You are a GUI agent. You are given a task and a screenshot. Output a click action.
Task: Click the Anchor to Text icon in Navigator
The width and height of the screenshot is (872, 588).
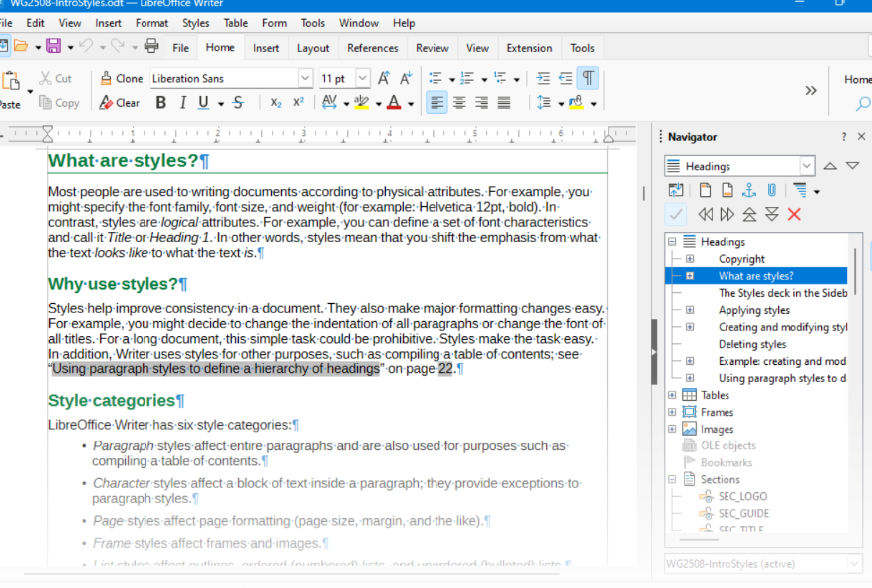coord(749,190)
